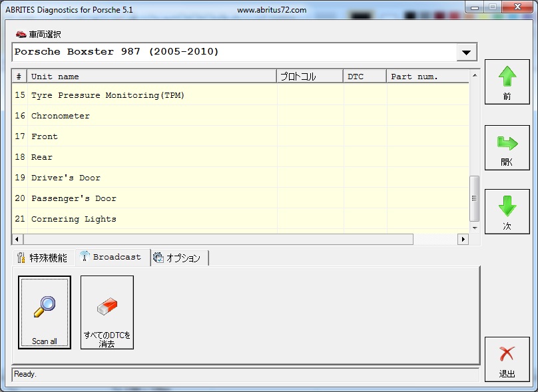Click the DTC column header
The height and width of the screenshot is (392, 538).
click(x=365, y=77)
